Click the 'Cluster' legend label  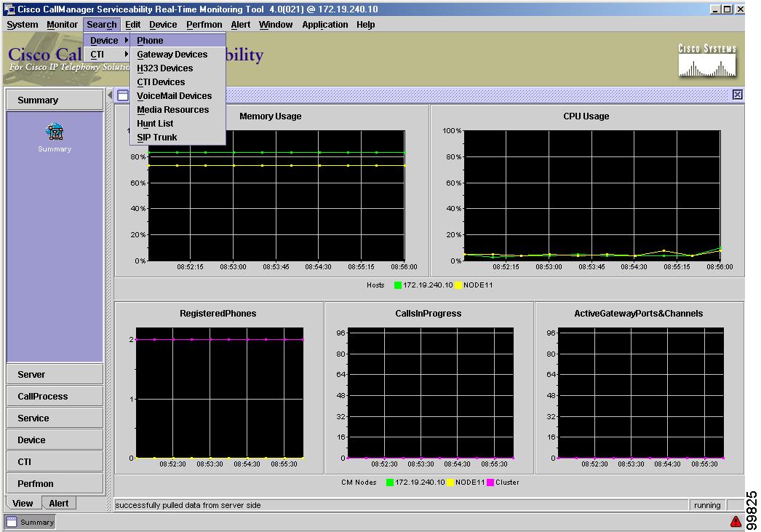coord(507,482)
